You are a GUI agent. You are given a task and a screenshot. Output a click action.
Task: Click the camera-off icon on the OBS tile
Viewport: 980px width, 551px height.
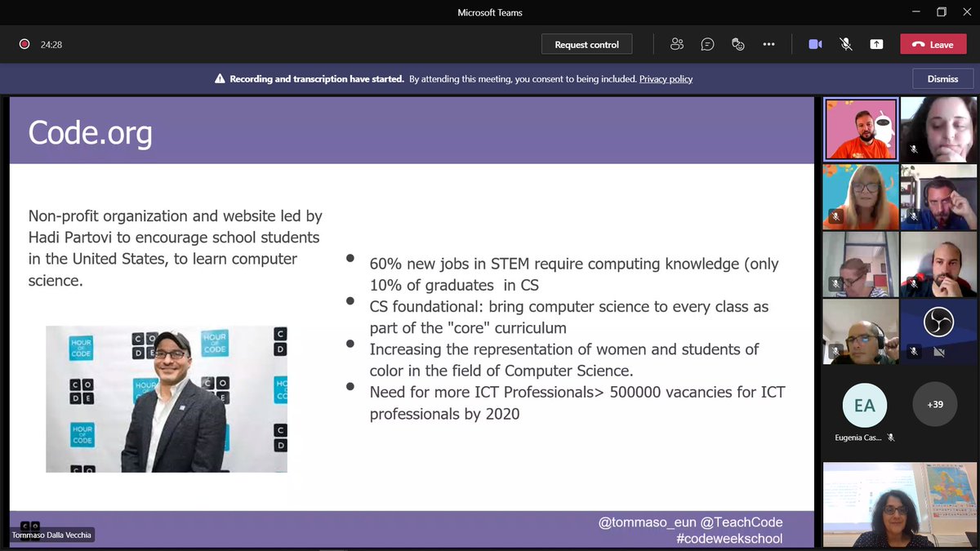[938, 352]
